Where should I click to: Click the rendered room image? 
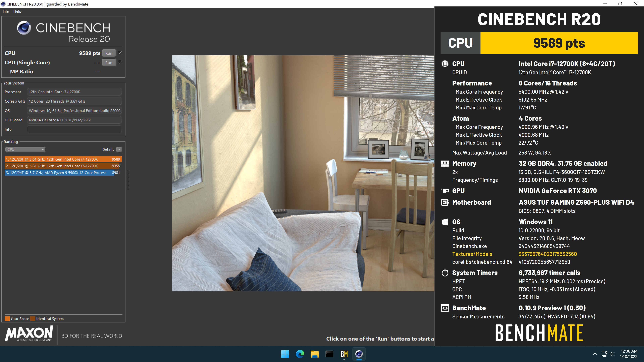point(303,173)
